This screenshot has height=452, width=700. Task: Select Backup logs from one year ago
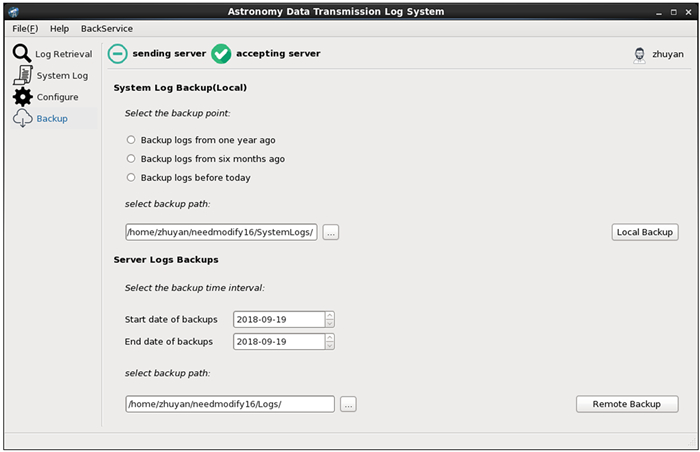click(131, 140)
